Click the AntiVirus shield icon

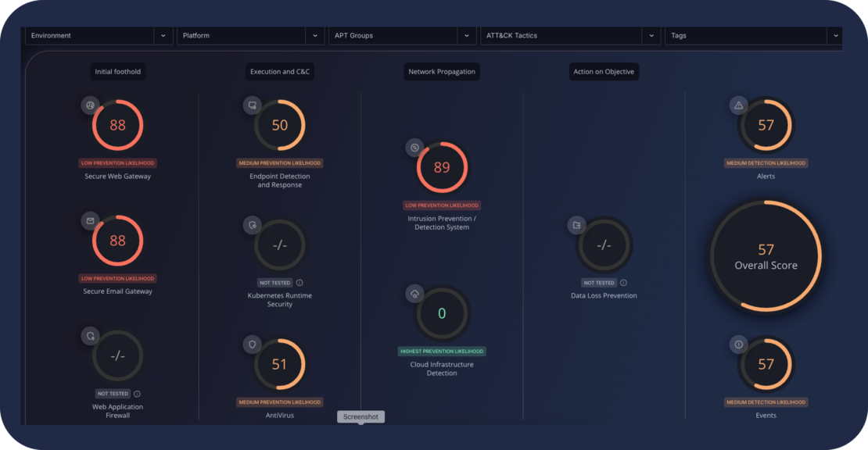click(x=253, y=345)
